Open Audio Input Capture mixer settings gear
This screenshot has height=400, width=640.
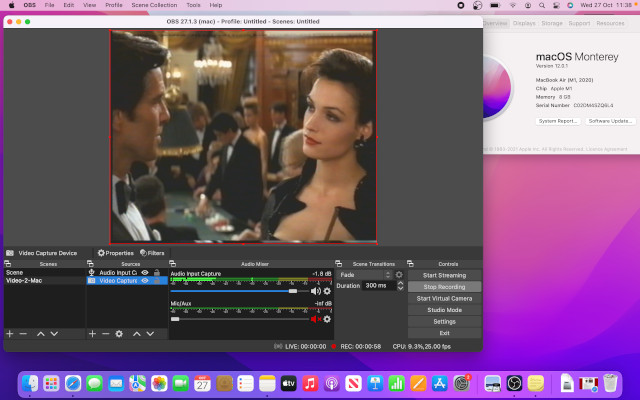point(327,291)
